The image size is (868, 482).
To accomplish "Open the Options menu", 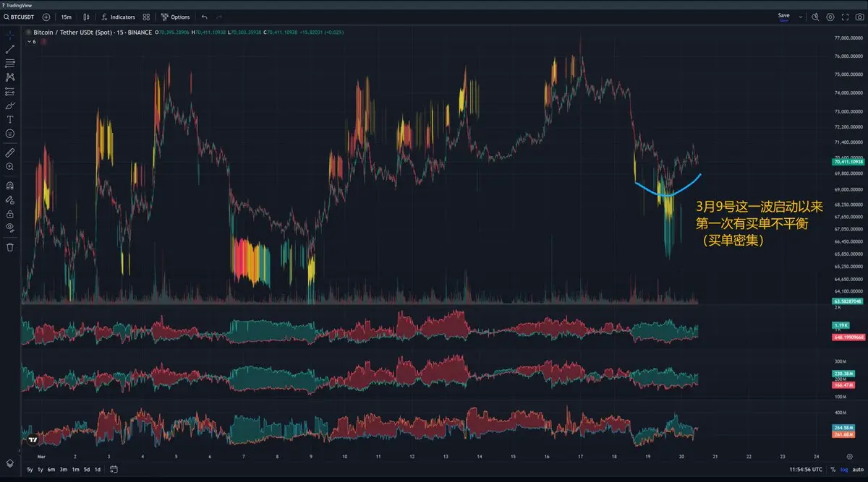I will coord(176,17).
